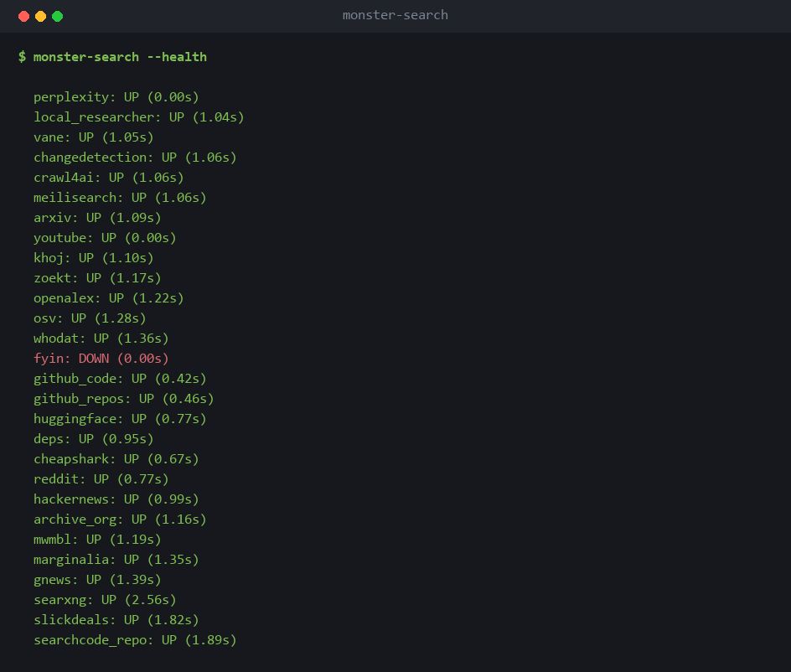The height and width of the screenshot is (672, 791).
Task: Select the github_code: UP (0.42s) line
Action: 120,379
